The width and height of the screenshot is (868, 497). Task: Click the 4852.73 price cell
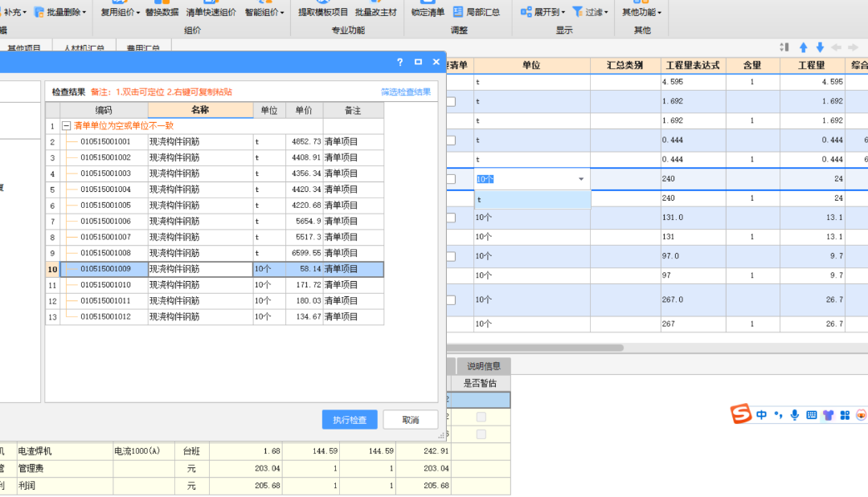305,141
